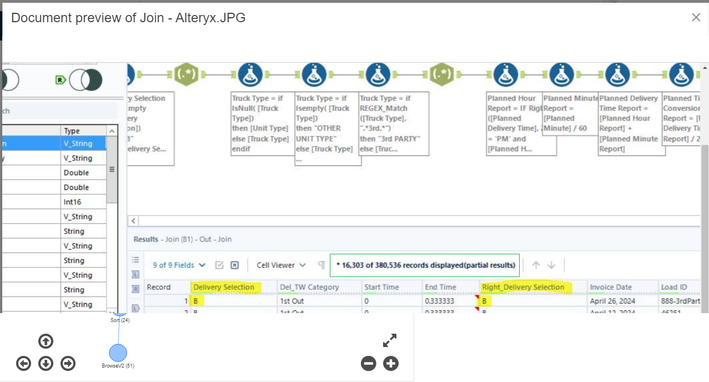Image resolution: width=709 pixels, height=382 pixels.
Task: Click the Record column header
Action: pyautogui.click(x=167, y=287)
